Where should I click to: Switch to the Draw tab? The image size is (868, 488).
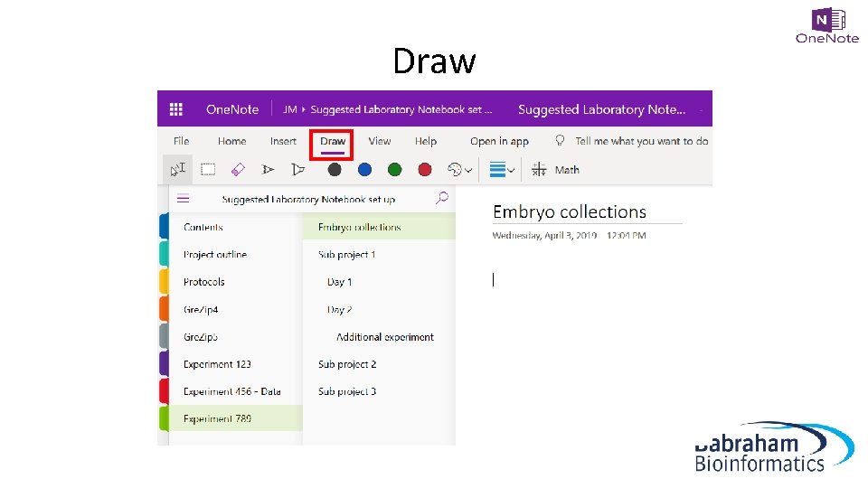click(332, 141)
